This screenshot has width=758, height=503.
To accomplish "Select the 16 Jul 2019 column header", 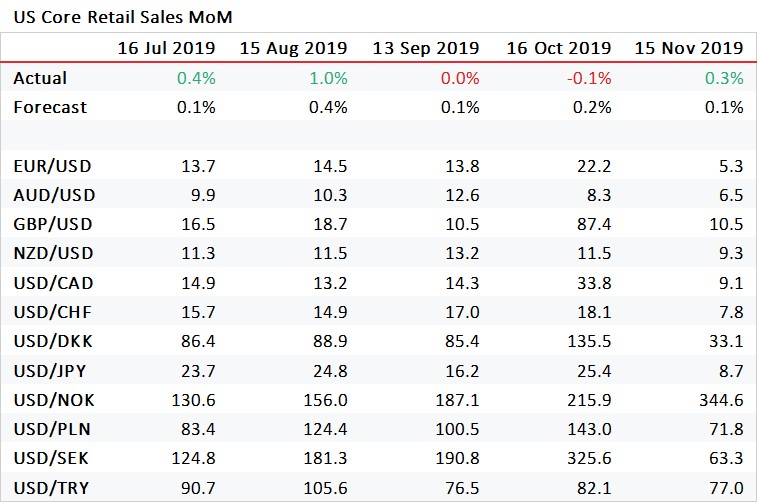I will click(x=166, y=48).
